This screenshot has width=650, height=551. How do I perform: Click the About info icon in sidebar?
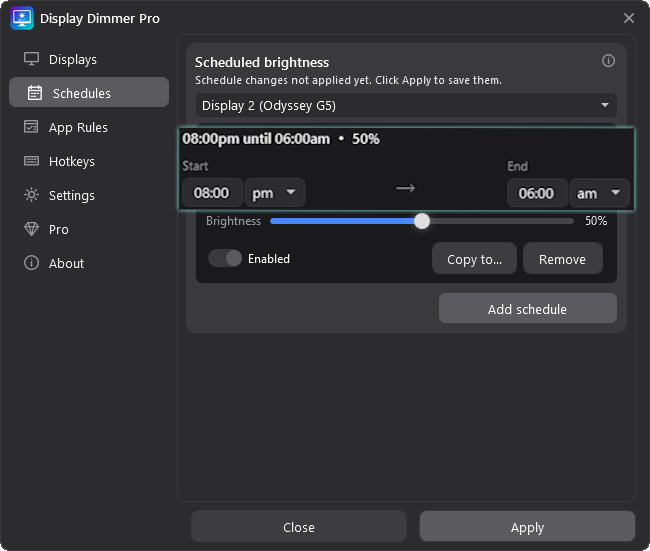32,263
